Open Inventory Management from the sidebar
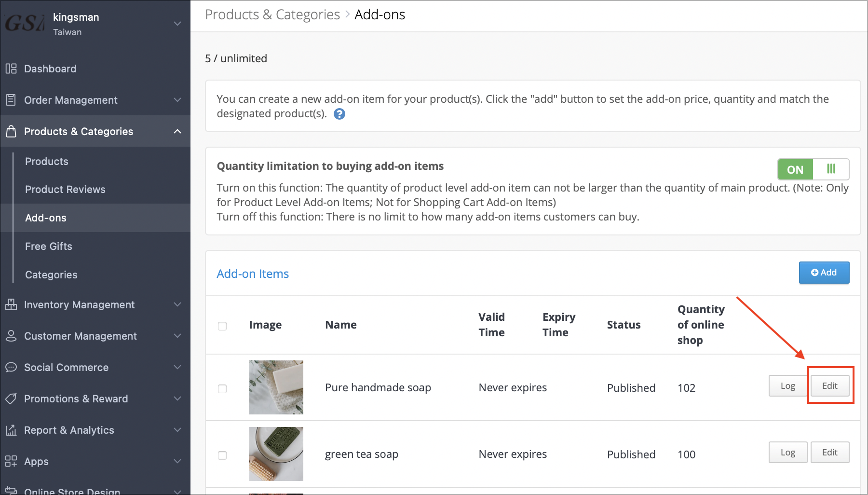The image size is (868, 495). pos(79,304)
